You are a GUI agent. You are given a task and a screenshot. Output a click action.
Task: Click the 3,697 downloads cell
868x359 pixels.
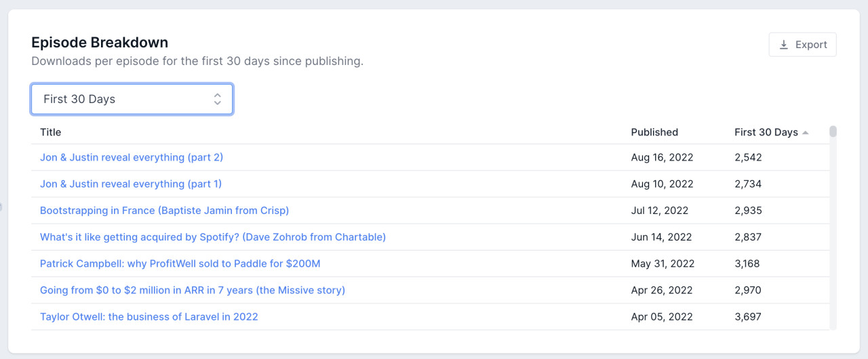coord(748,316)
